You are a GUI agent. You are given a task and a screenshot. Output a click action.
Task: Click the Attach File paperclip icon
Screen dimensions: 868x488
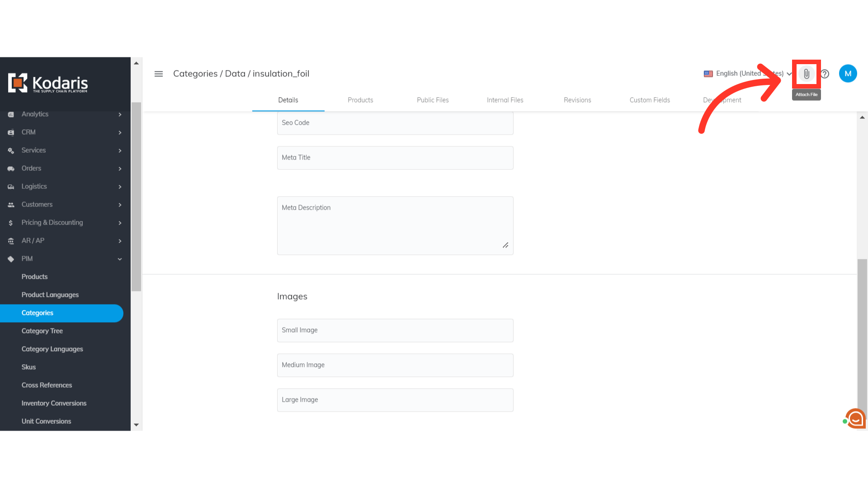(806, 74)
